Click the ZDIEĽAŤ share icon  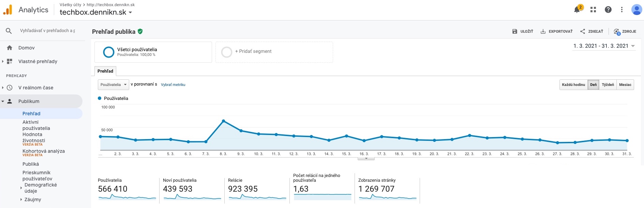pyautogui.click(x=583, y=31)
